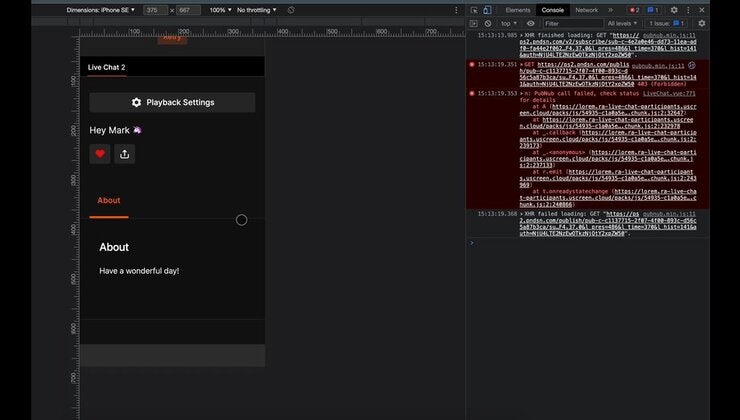Click the inspect element picker icon
Screen dimensions: 740x420
tap(474, 10)
